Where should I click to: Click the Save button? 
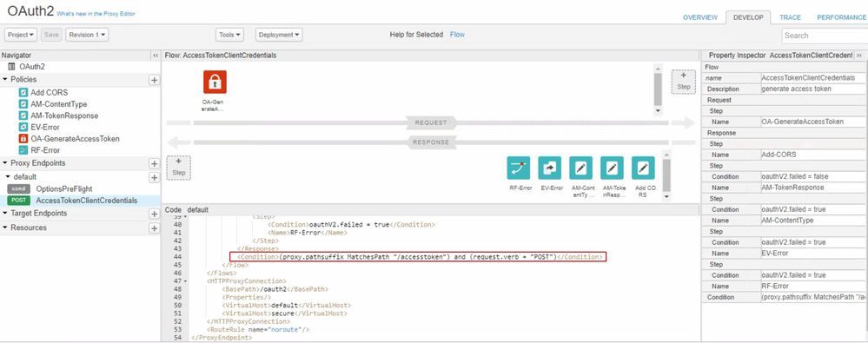click(51, 35)
